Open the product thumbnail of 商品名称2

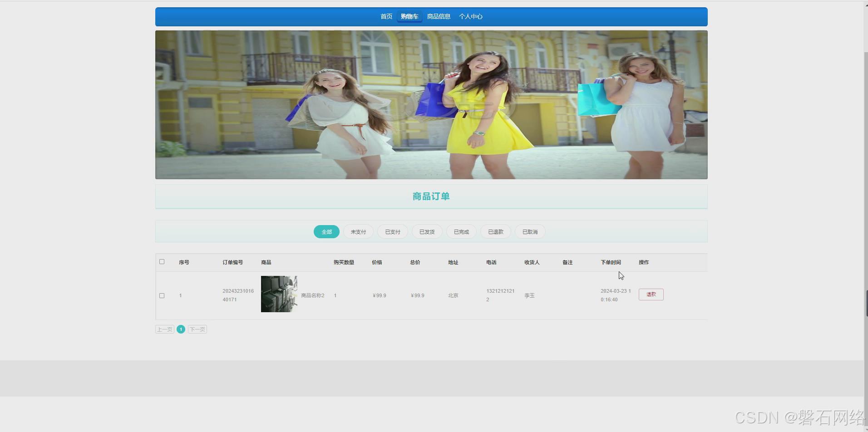[279, 294]
